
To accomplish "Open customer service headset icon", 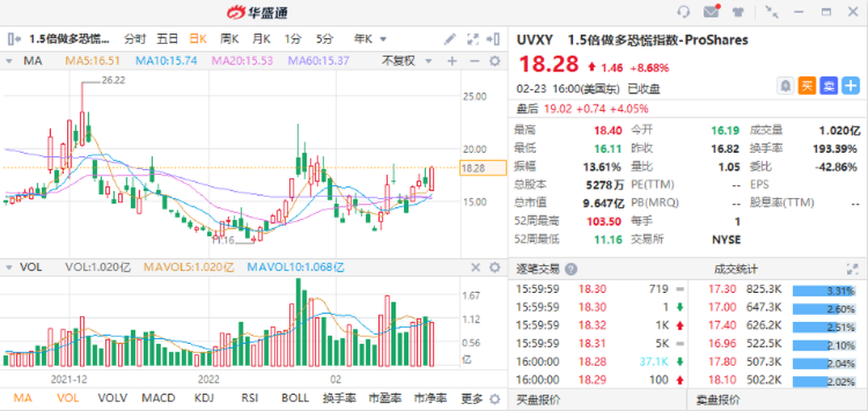I will [x=683, y=11].
